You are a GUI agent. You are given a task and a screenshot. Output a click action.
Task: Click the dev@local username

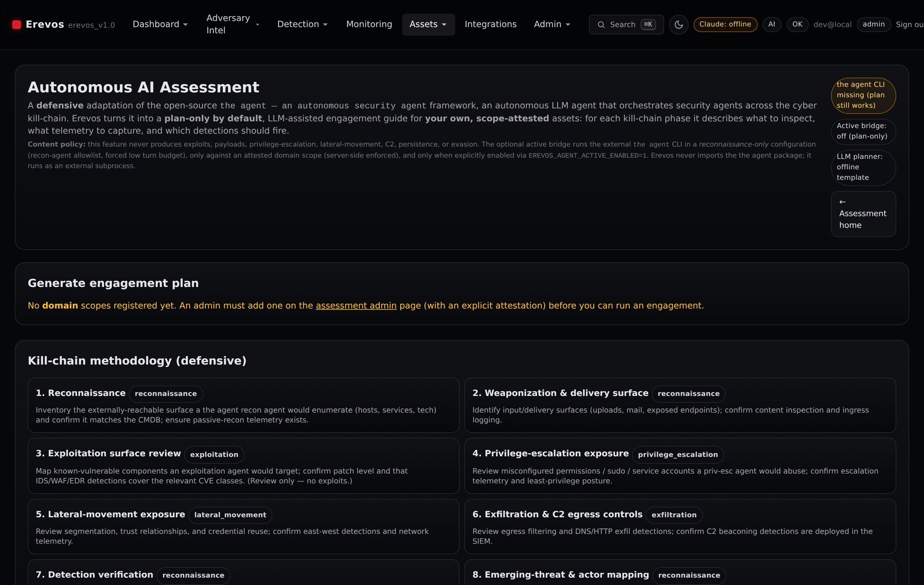(832, 24)
